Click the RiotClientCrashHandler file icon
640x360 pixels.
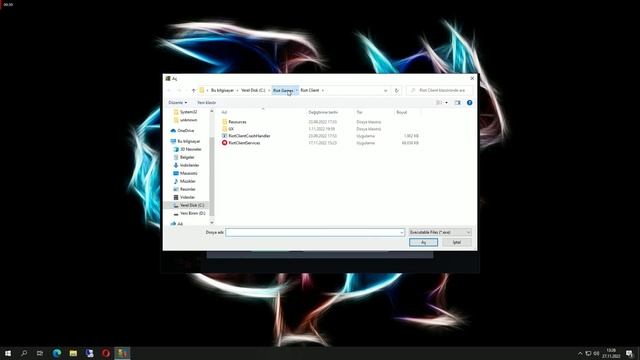click(x=224, y=136)
